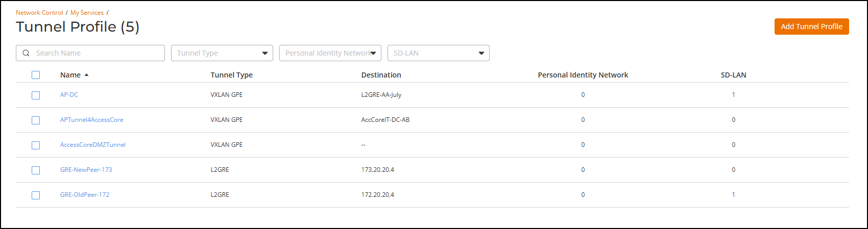Open the GRE-OldPeer-172 profile link

click(x=85, y=195)
